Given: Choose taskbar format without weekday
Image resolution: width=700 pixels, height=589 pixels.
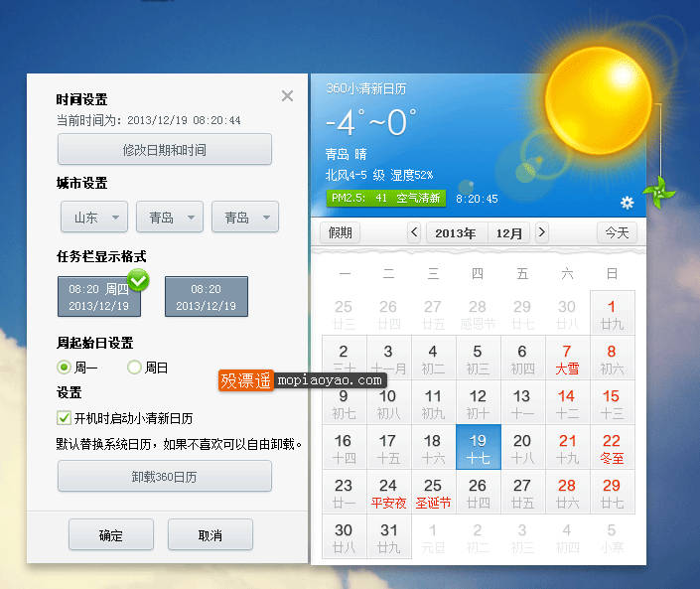Looking at the screenshot, I should [x=207, y=297].
